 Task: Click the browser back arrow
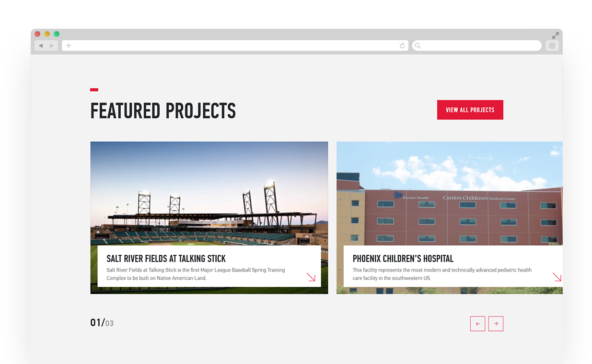41,45
